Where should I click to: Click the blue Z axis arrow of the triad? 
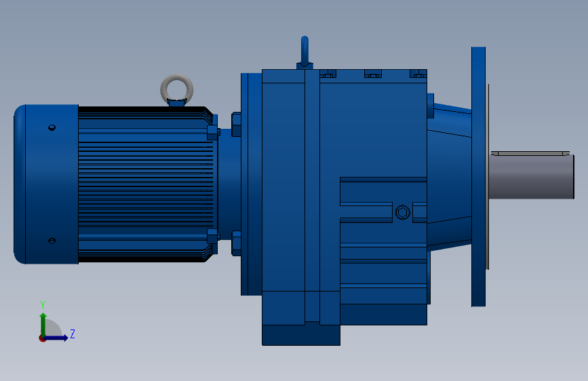57,338
